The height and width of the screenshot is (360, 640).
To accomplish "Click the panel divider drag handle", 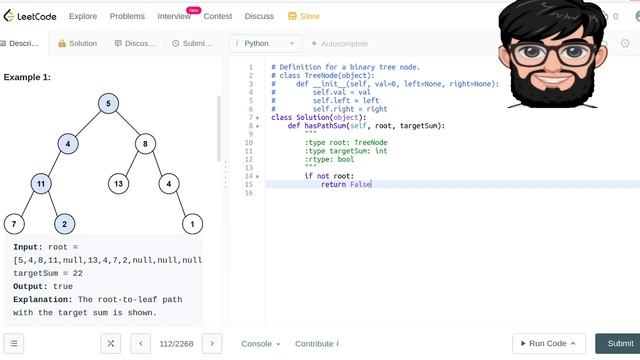I will tap(225, 176).
